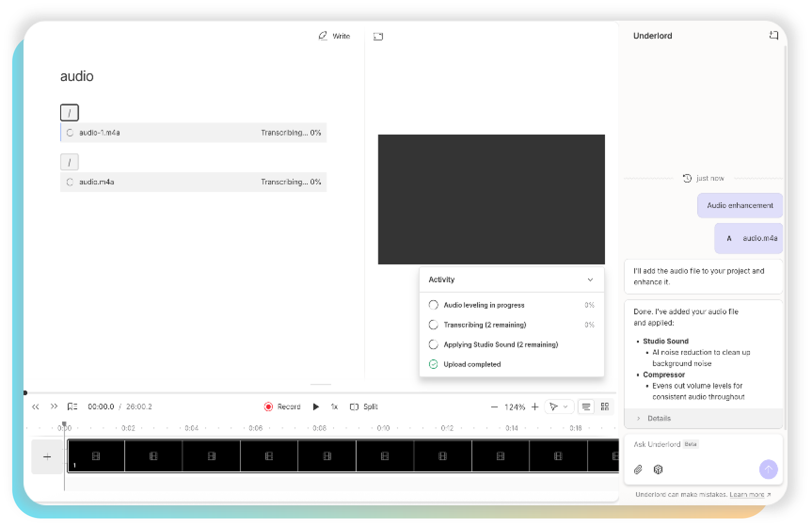Toggle the sequence view icon at timeline right
Image resolution: width=812 pixels, height=526 pixels.
click(586, 406)
